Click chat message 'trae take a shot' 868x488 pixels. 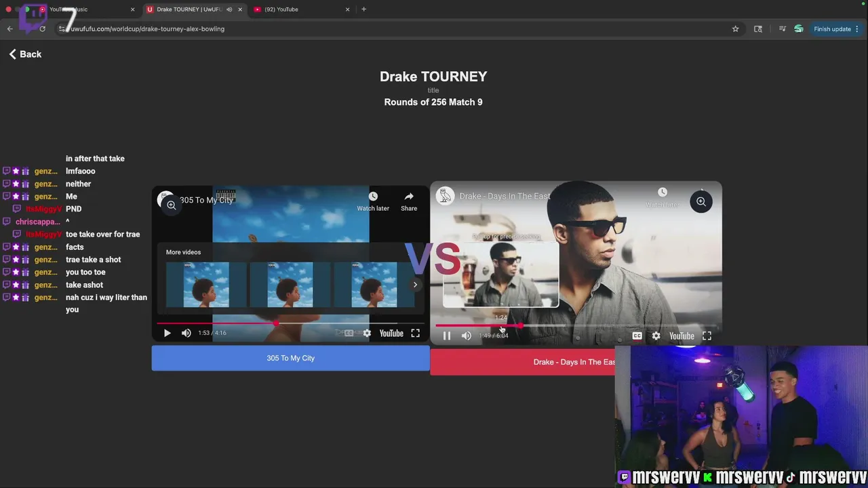(94, 260)
